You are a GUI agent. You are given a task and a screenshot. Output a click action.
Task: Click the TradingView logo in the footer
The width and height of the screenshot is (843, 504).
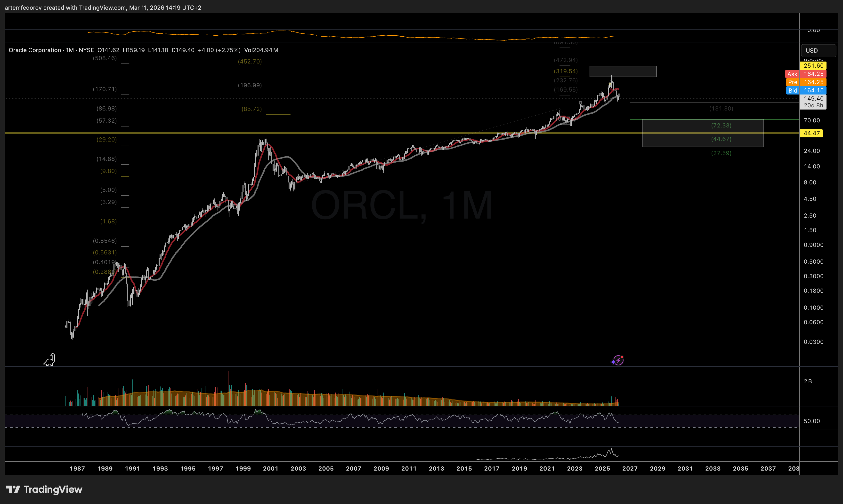point(44,489)
